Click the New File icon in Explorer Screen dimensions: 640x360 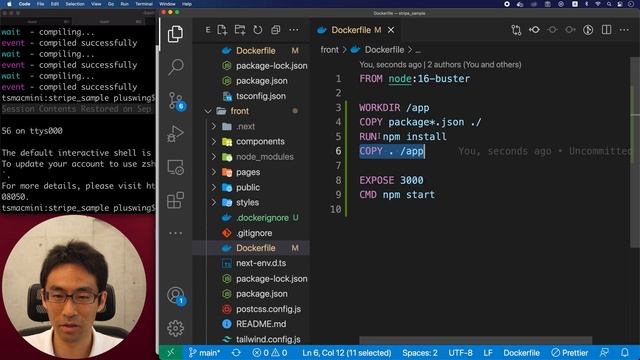[222, 30]
